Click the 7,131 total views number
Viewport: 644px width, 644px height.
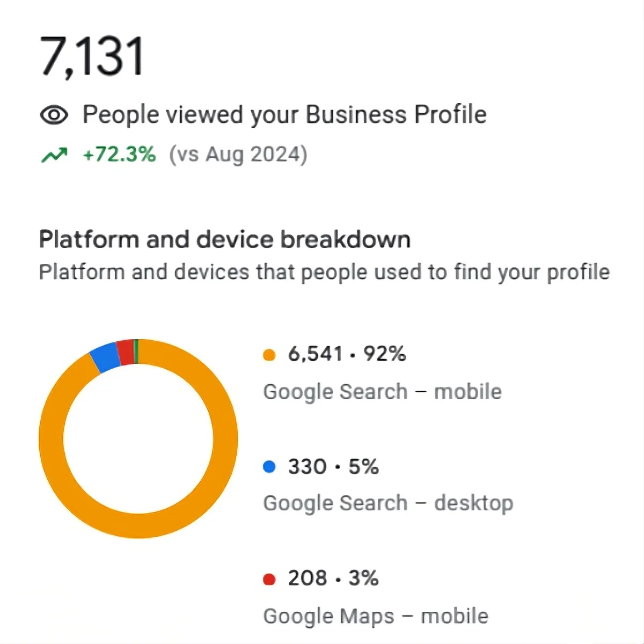[x=92, y=57]
